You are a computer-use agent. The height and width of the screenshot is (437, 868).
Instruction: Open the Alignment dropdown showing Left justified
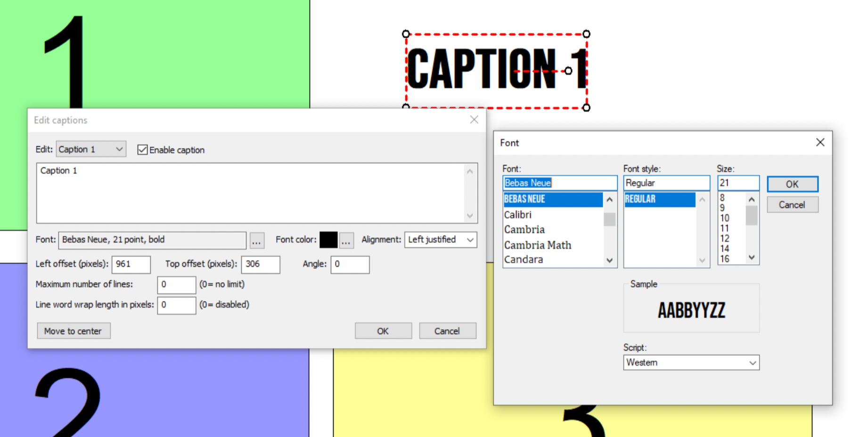[441, 240]
